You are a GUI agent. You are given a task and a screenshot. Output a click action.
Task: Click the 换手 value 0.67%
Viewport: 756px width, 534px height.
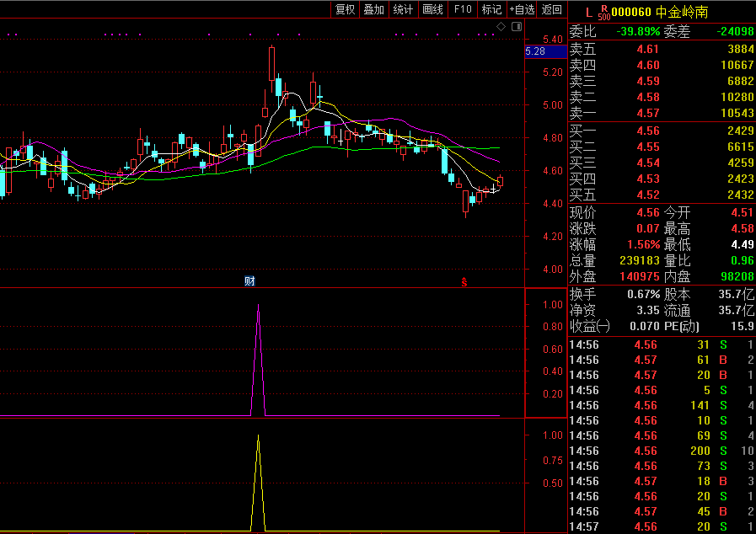click(644, 294)
